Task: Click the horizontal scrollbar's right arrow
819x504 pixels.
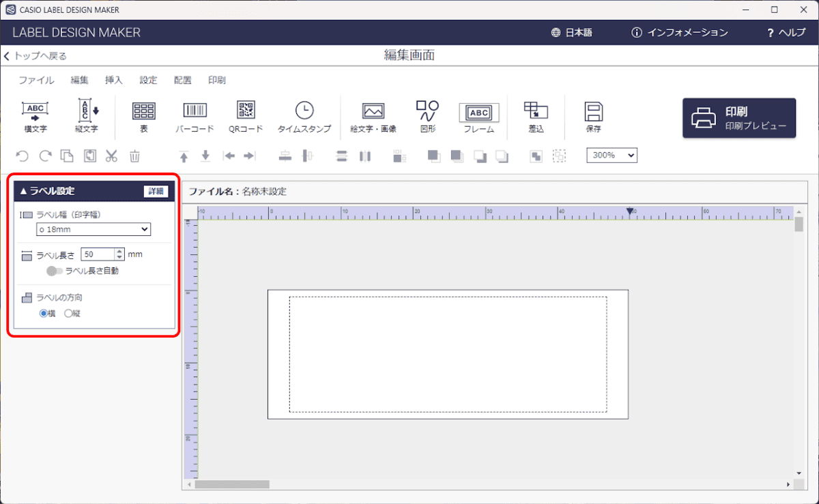Action: point(789,484)
